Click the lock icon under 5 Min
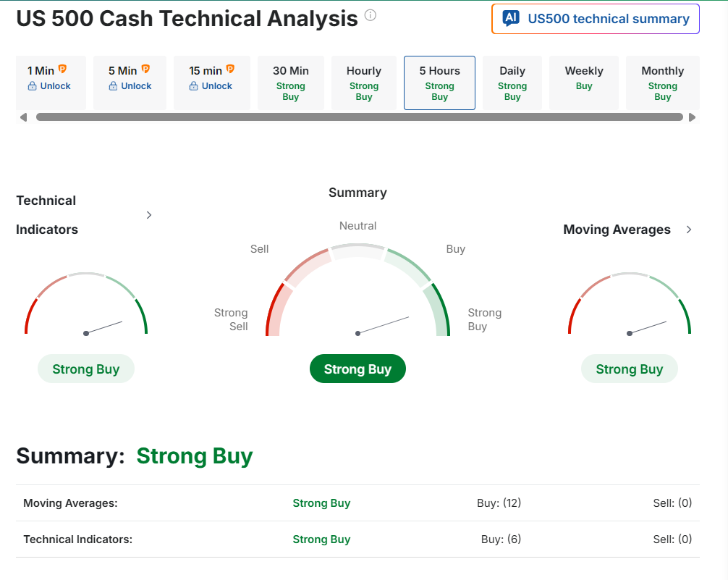Screen dimensions: 728x580 [113, 86]
